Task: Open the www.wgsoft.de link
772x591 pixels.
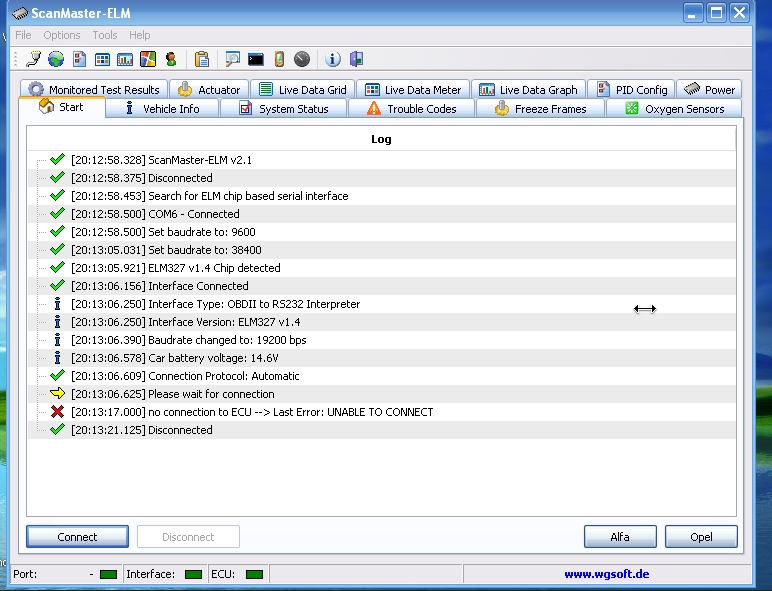Action: (607, 574)
